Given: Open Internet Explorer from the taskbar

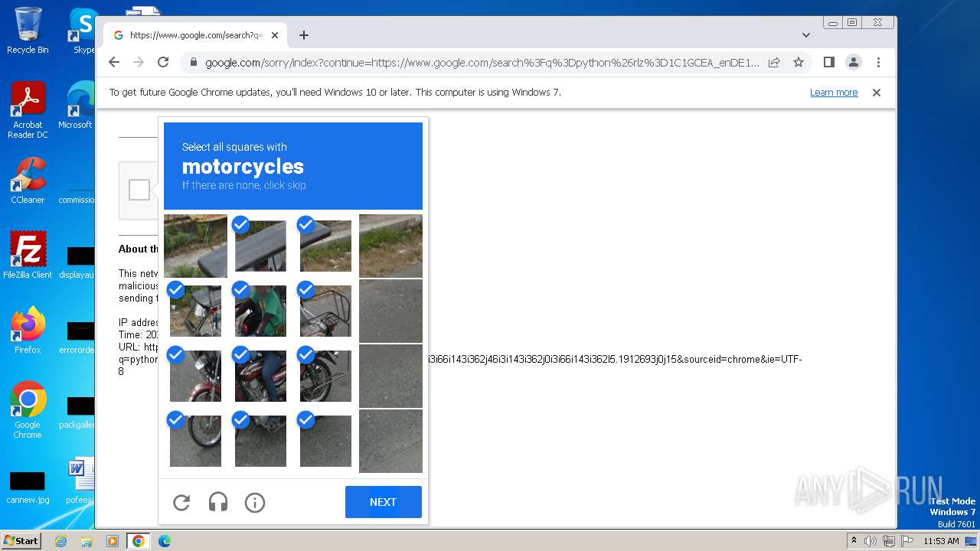Looking at the screenshot, I should pos(61,541).
